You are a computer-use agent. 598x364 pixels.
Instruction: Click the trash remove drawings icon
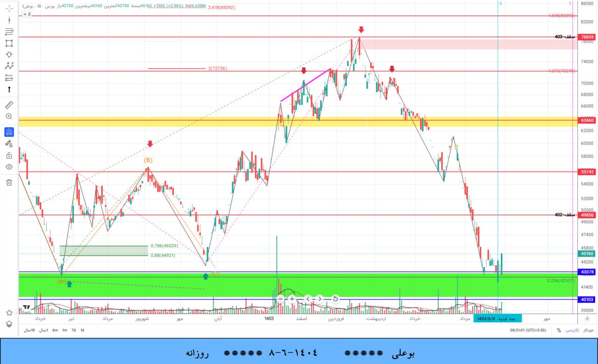(9, 183)
